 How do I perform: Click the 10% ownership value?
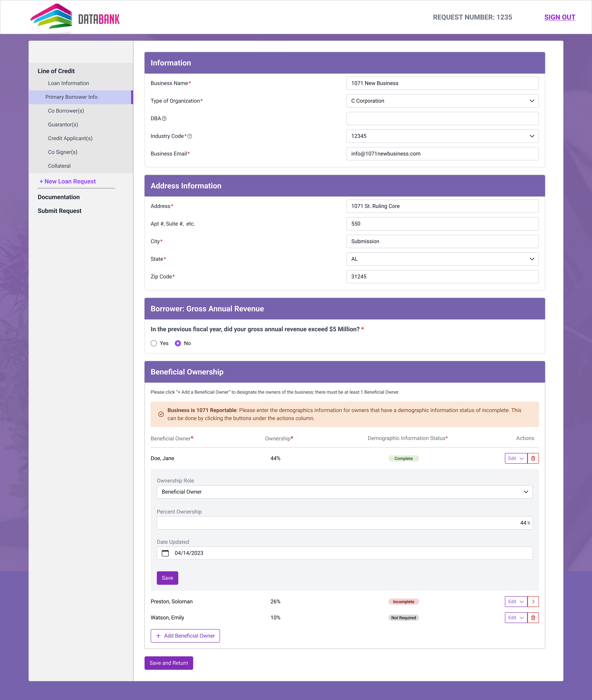coord(275,618)
